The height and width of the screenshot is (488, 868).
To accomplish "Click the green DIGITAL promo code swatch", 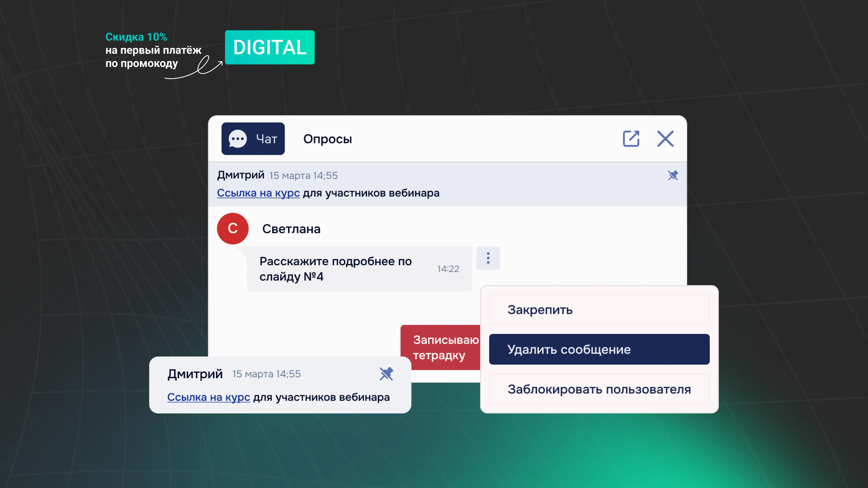I will [269, 47].
